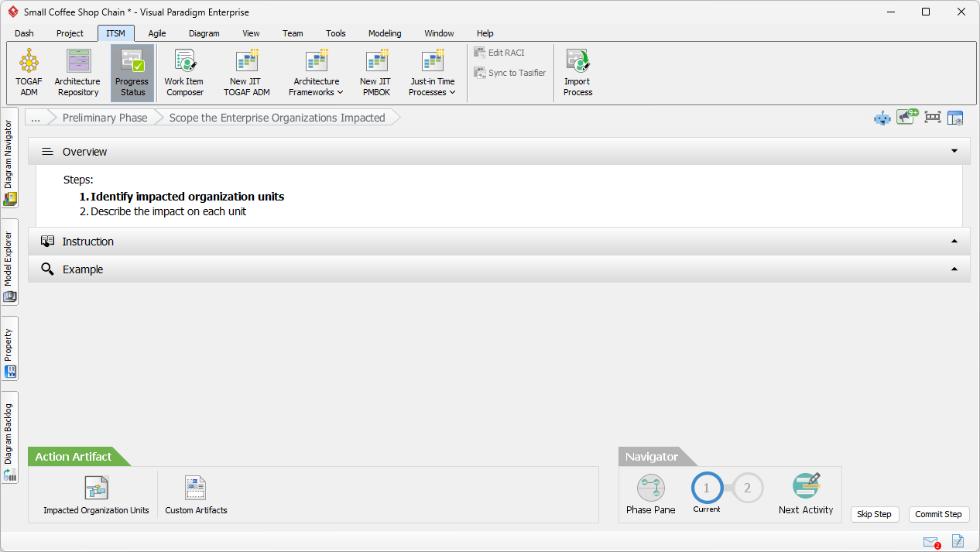Click the Commit Step button
This screenshot has width=980, height=552.
[938, 514]
